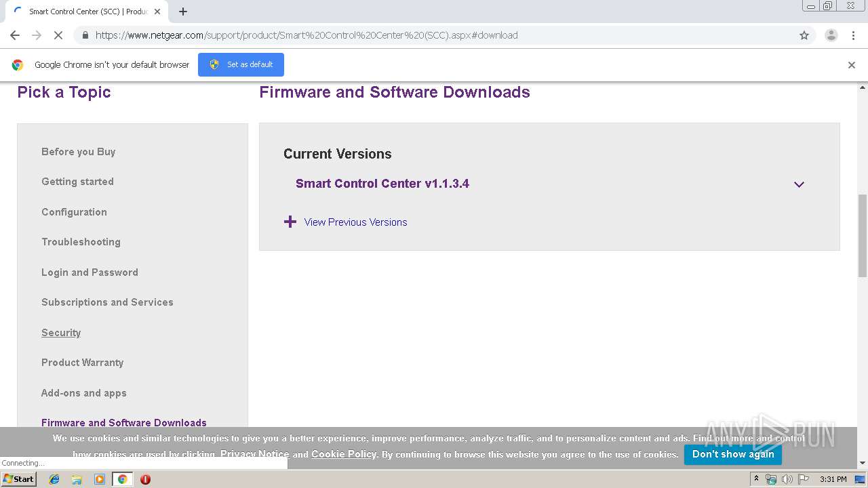This screenshot has height=488, width=868.
Task: Open the Add-ons and apps topic
Action: [x=84, y=393]
